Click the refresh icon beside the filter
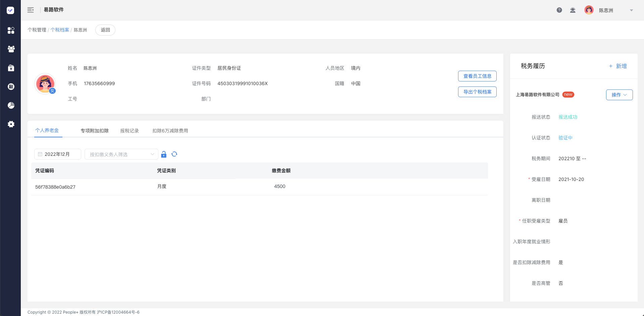The height and width of the screenshot is (316, 644). click(174, 154)
